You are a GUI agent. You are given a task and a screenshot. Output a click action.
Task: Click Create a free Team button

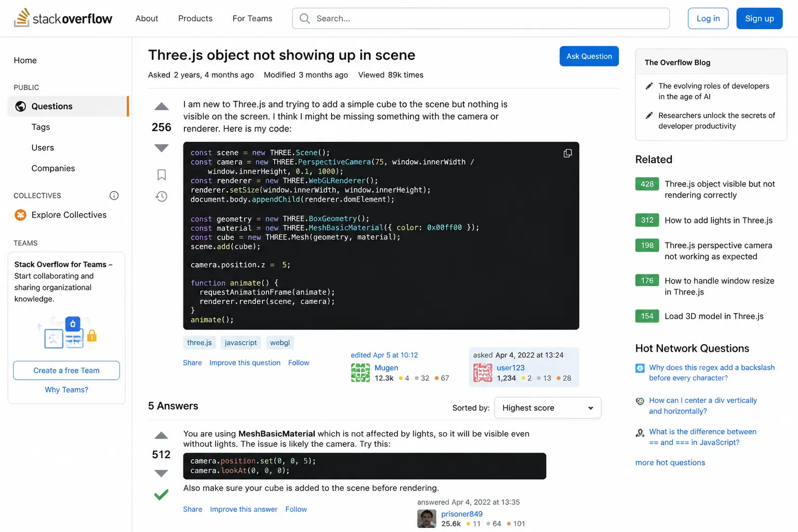click(66, 370)
